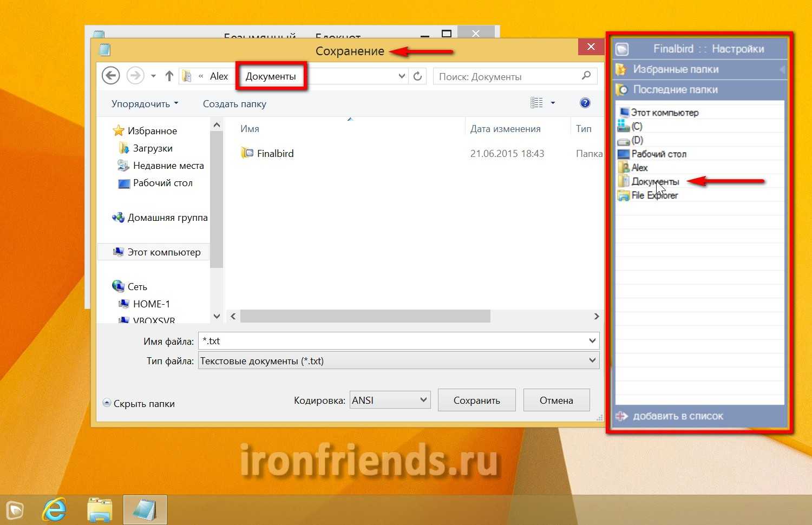Image resolution: width=812 pixels, height=525 pixels.
Task: Click добавить в список in Finalbird panel
Action: point(670,416)
